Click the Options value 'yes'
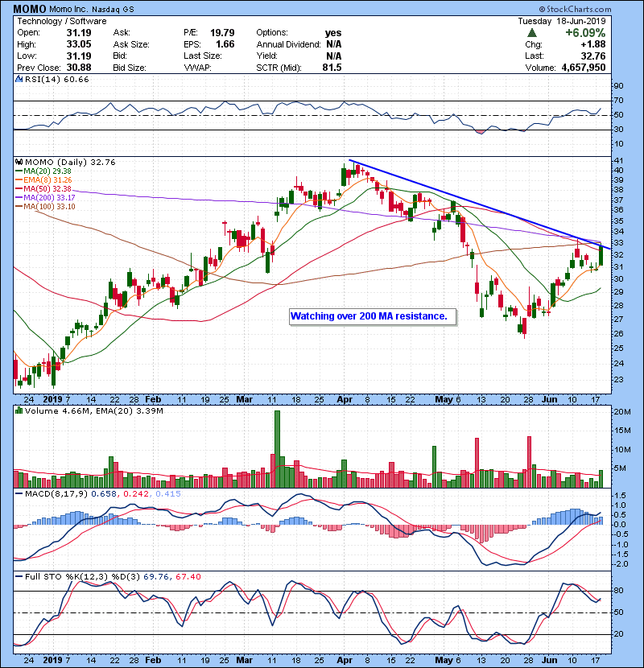The height and width of the screenshot is (668, 644). 333,33
